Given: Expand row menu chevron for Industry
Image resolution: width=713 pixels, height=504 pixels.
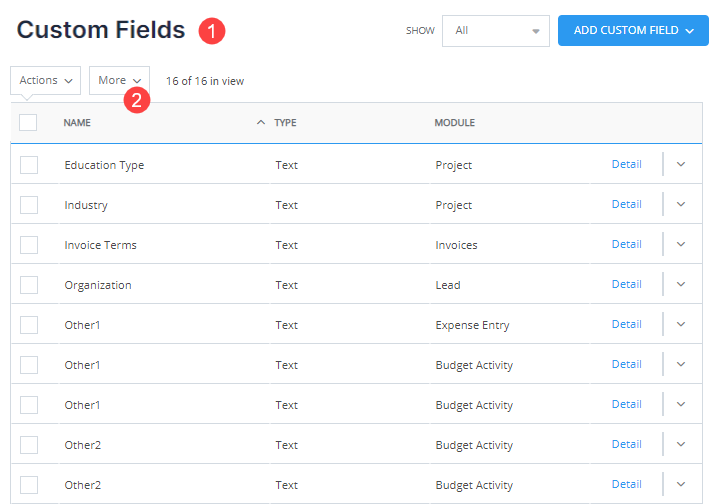Looking at the screenshot, I should [x=681, y=204].
